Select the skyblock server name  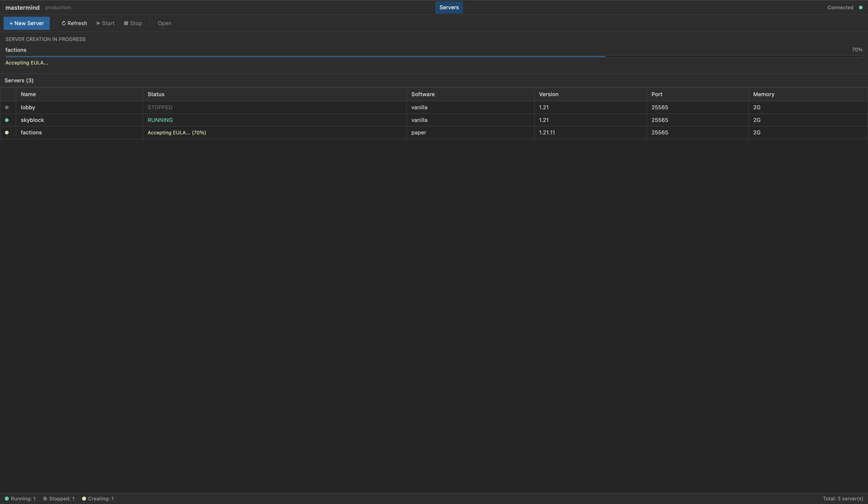(32, 120)
